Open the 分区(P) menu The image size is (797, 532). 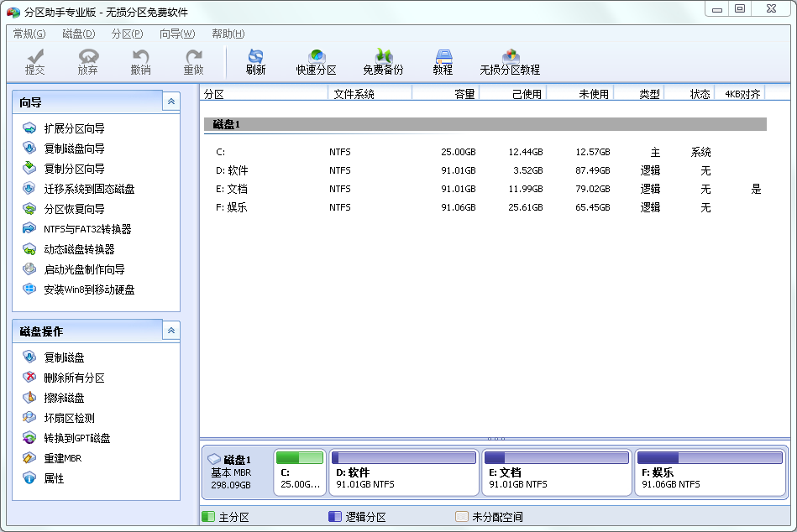[x=127, y=34]
